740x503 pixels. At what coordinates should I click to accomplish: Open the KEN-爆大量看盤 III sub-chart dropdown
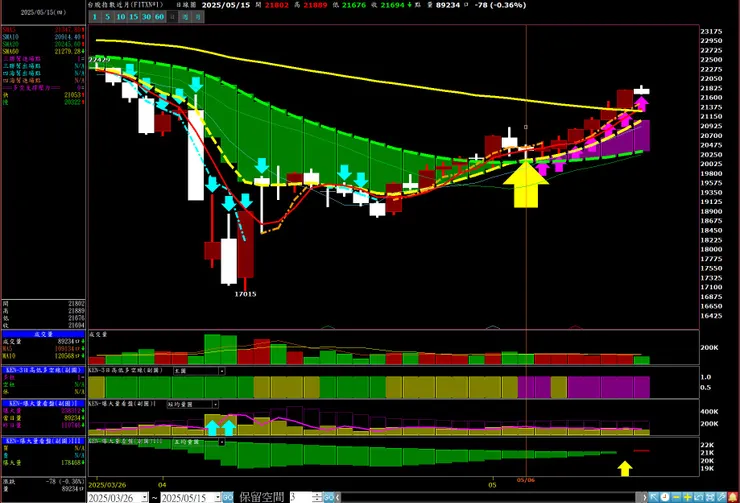222,443
